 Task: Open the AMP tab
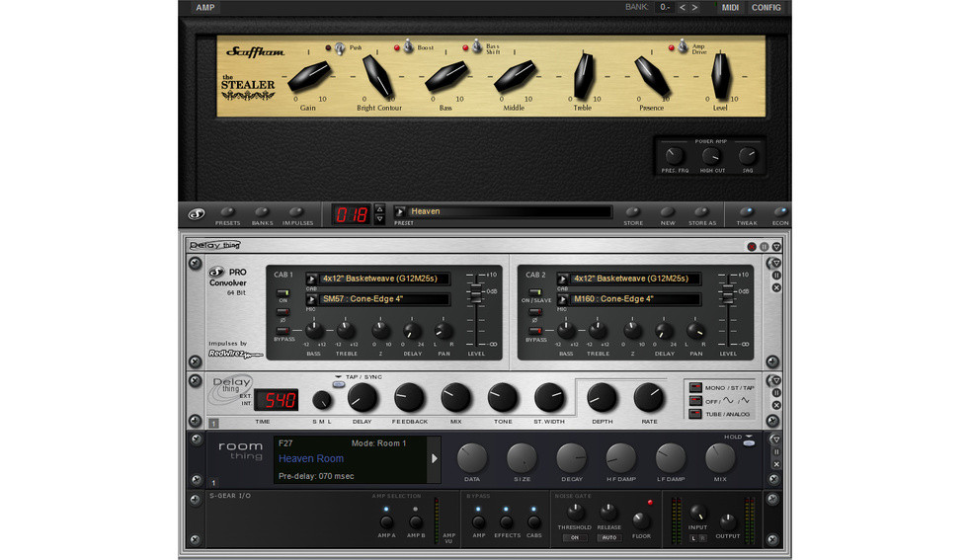point(205,8)
